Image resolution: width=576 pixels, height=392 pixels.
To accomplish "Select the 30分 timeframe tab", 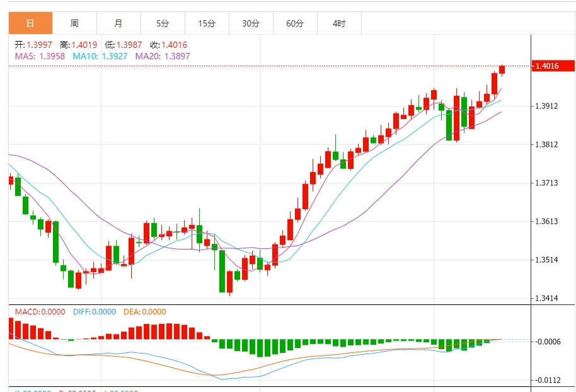I will [x=251, y=24].
